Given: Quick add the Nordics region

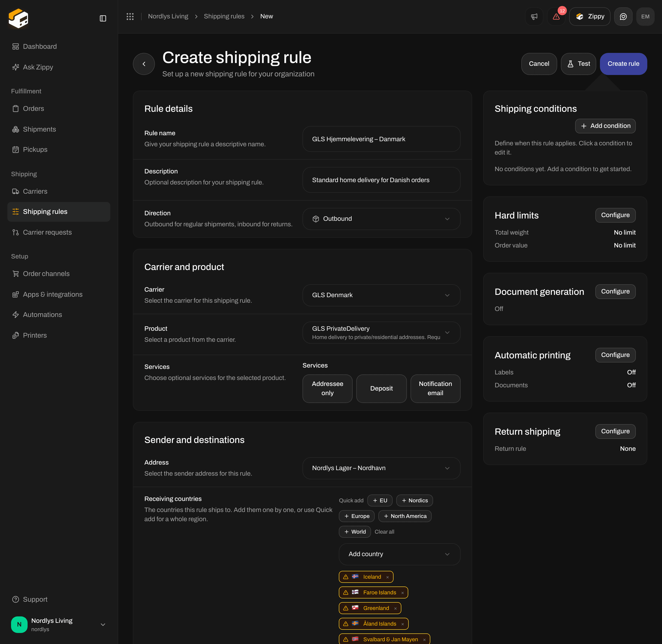Looking at the screenshot, I should point(414,500).
